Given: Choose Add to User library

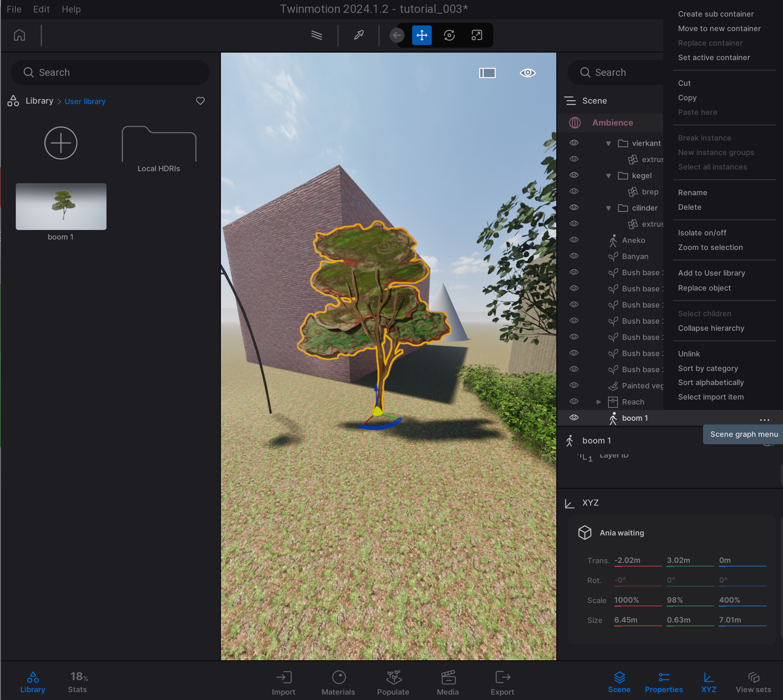Looking at the screenshot, I should (x=711, y=273).
